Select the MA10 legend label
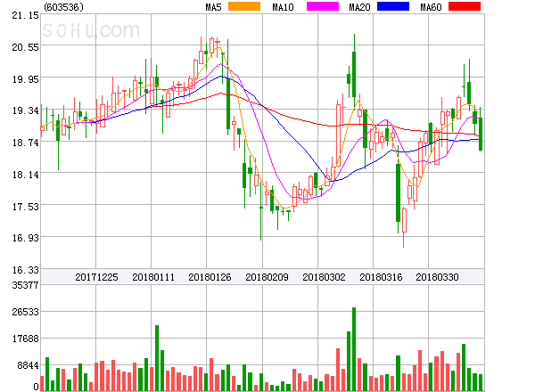 (x=283, y=7)
